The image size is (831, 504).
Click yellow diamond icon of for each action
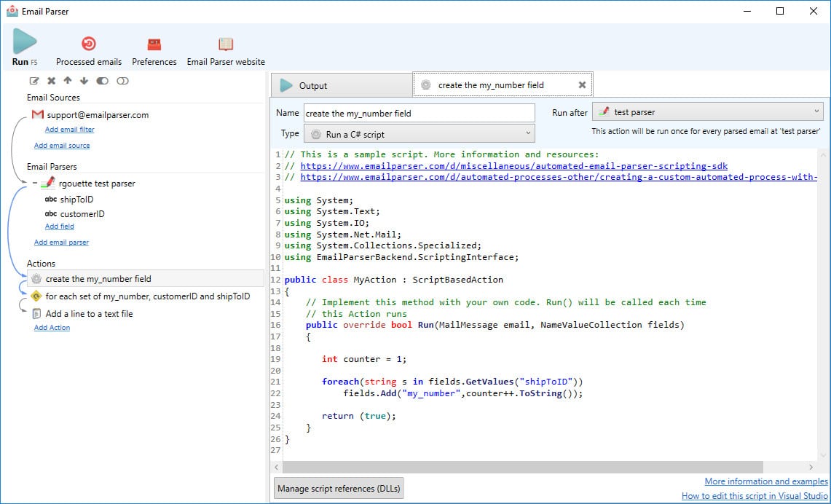36,296
